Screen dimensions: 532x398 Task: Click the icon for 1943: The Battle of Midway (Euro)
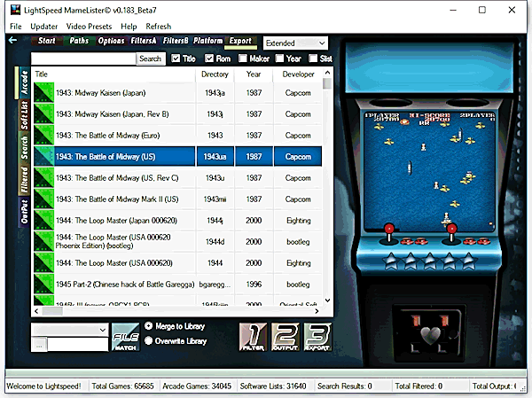(43, 135)
